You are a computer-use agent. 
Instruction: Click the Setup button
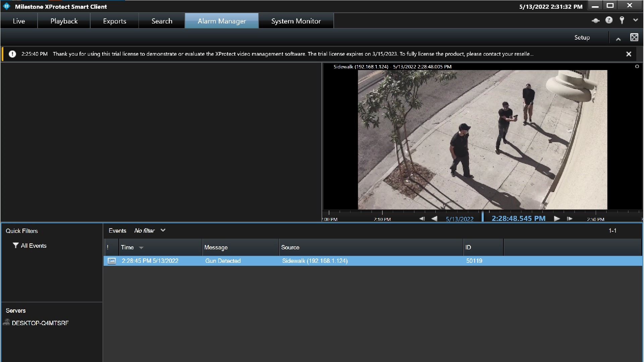tap(582, 38)
